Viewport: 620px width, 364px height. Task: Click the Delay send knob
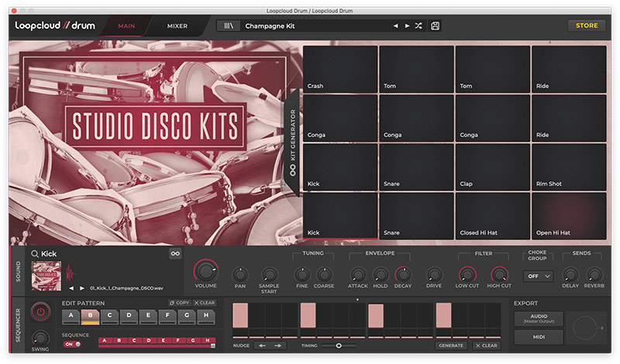[570, 274]
